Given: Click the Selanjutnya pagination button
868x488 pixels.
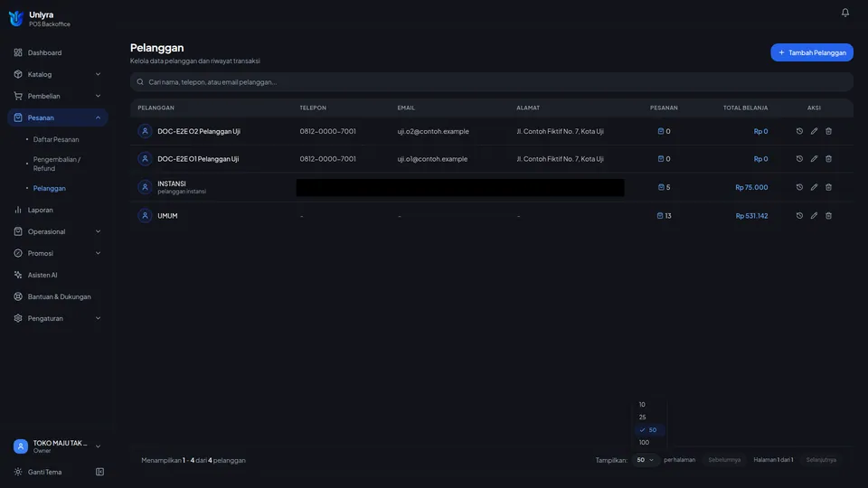Looking at the screenshot, I should click(x=821, y=460).
